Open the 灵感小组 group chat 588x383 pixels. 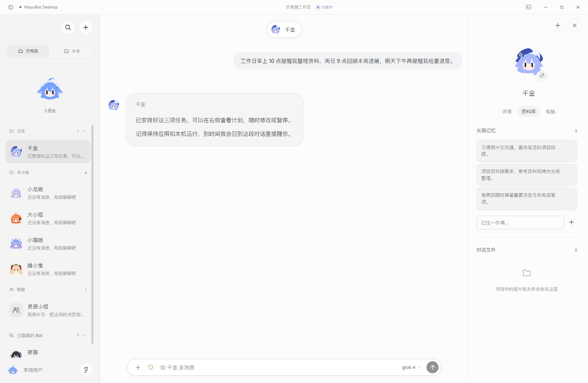[48, 310]
